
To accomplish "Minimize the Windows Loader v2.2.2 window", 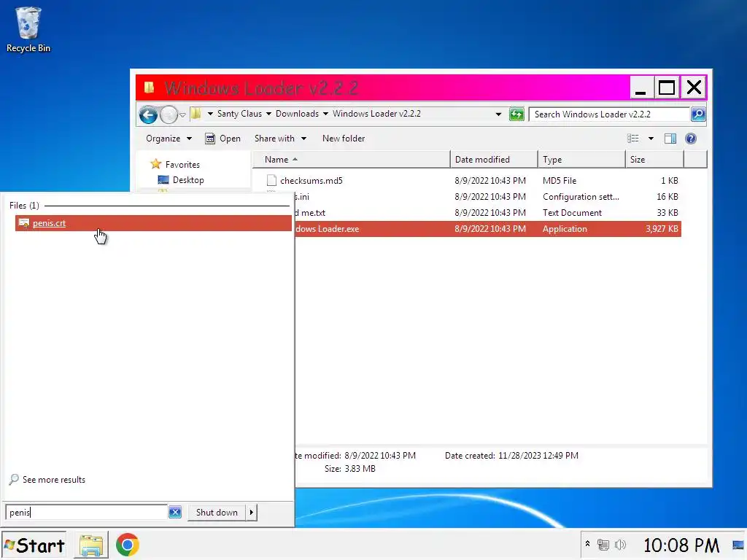I will [x=640, y=87].
